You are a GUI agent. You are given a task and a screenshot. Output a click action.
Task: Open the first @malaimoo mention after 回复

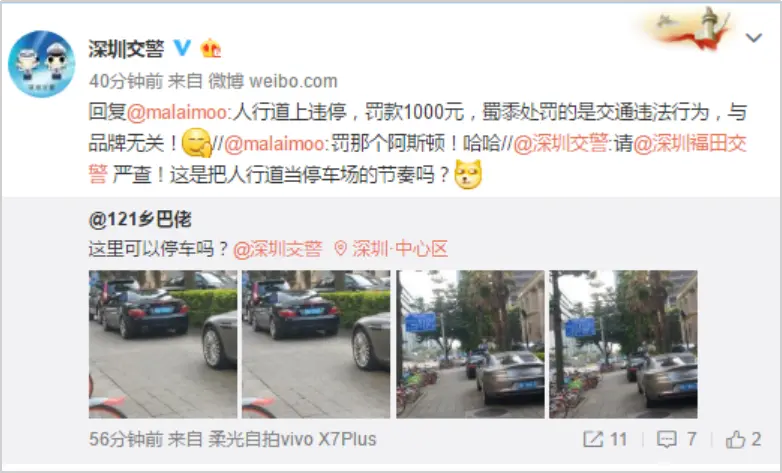tap(177, 112)
